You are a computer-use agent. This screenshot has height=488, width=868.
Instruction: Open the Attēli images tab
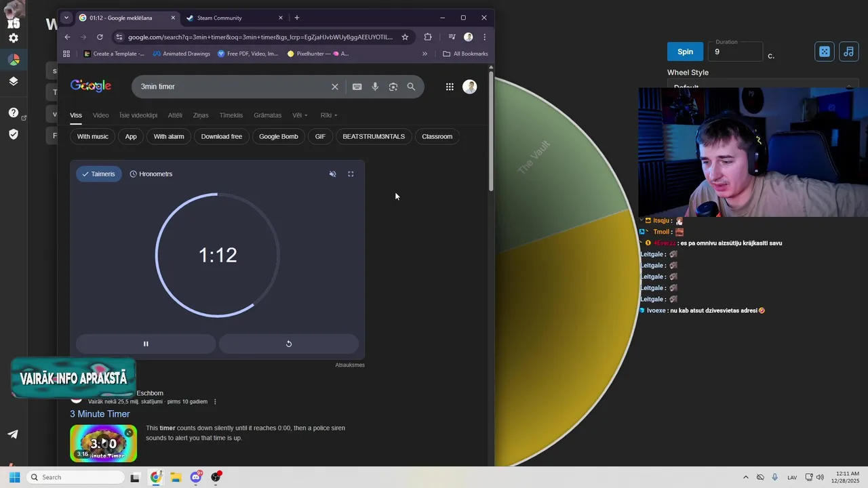coord(175,115)
